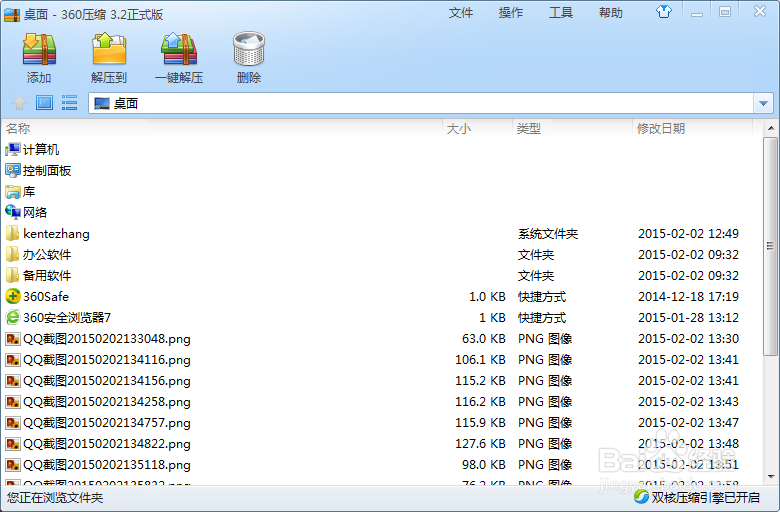
Task: Click date 2014-12-18 17:19
Action: coord(688,297)
